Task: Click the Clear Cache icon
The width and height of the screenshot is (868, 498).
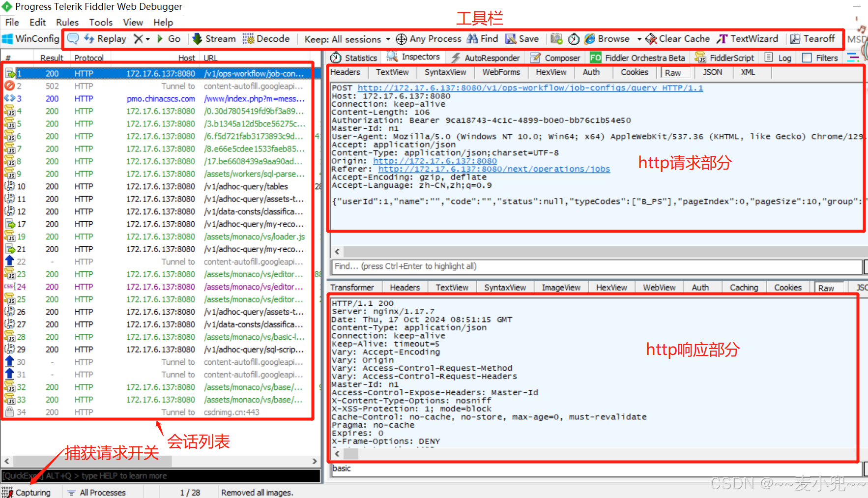Action: tap(651, 39)
